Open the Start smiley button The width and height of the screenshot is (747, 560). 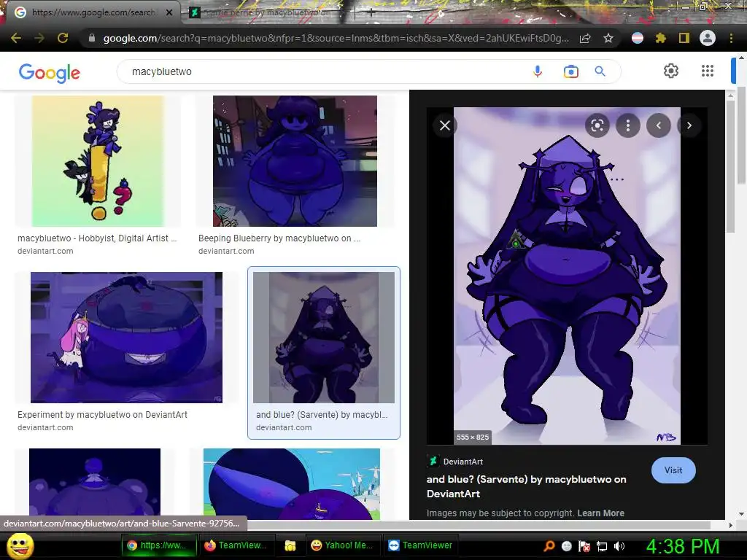click(20, 545)
